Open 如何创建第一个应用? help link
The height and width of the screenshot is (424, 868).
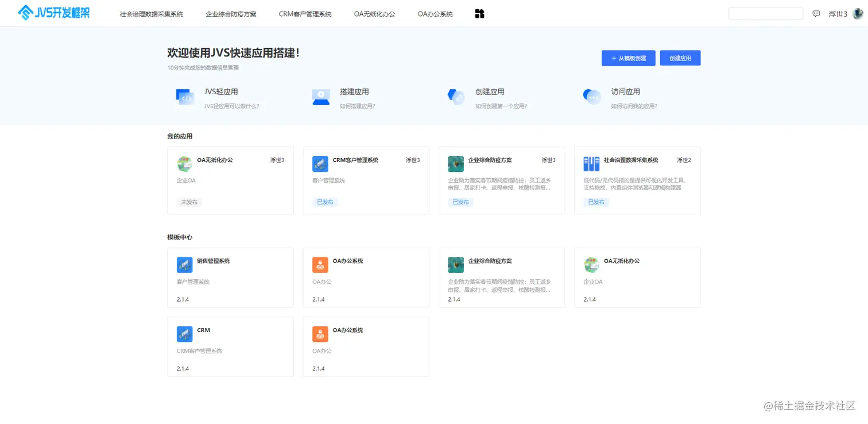coord(501,106)
